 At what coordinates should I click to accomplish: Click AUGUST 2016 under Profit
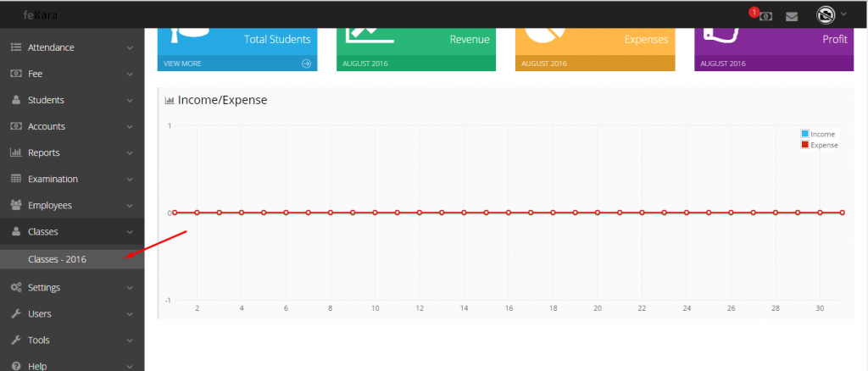[723, 64]
